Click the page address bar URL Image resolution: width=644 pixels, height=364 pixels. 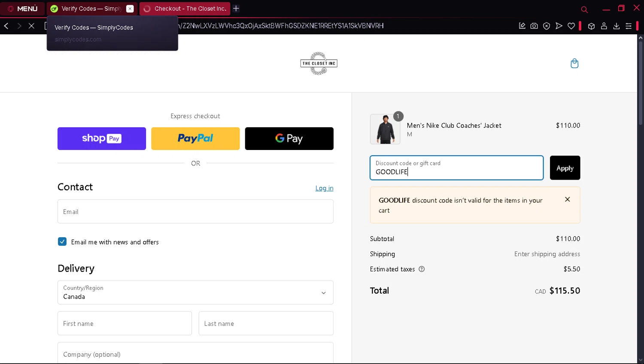click(281, 26)
